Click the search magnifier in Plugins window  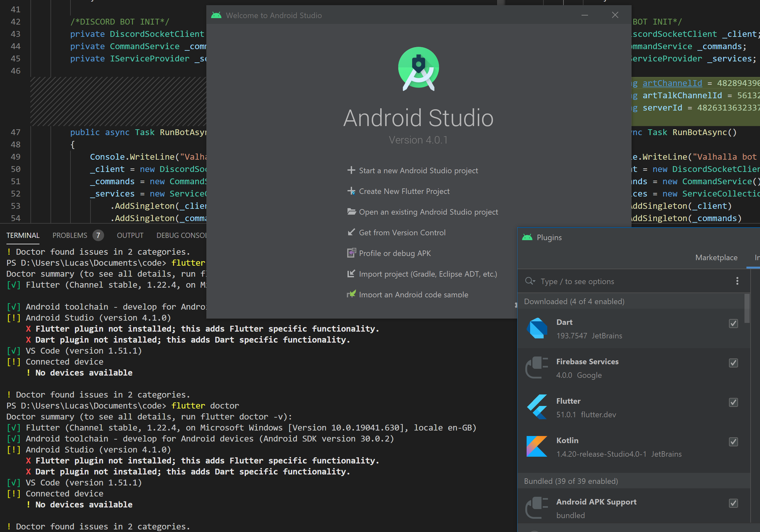coord(530,281)
